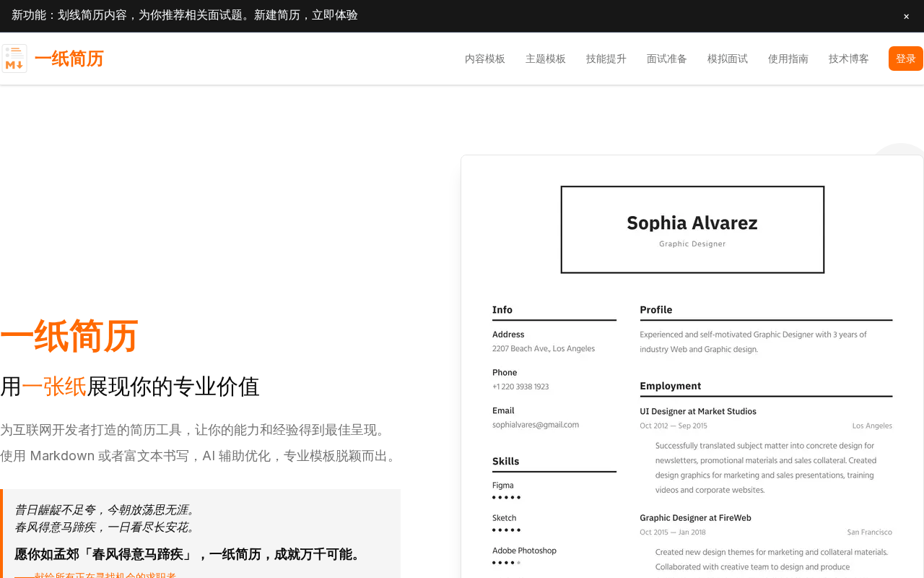The height and width of the screenshot is (578, 924).
Task: Dismiss the announcement banner with the × button
Action: (x=906, y=16)
